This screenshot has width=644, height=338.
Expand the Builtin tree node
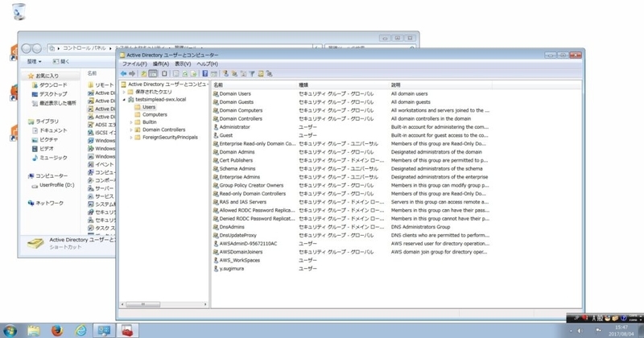tap(131, 122)
